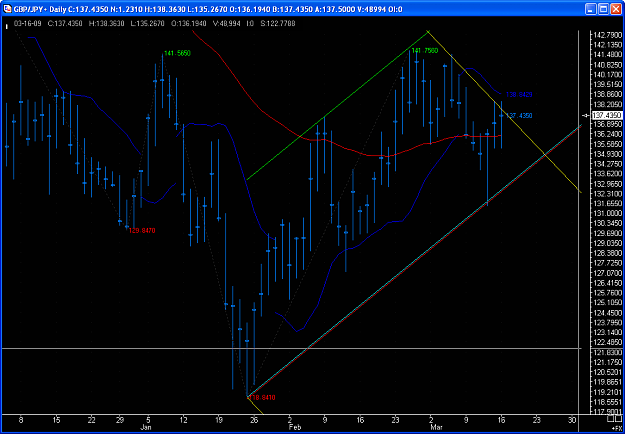Click the green 141.5660 swing high label

[177, 53]
